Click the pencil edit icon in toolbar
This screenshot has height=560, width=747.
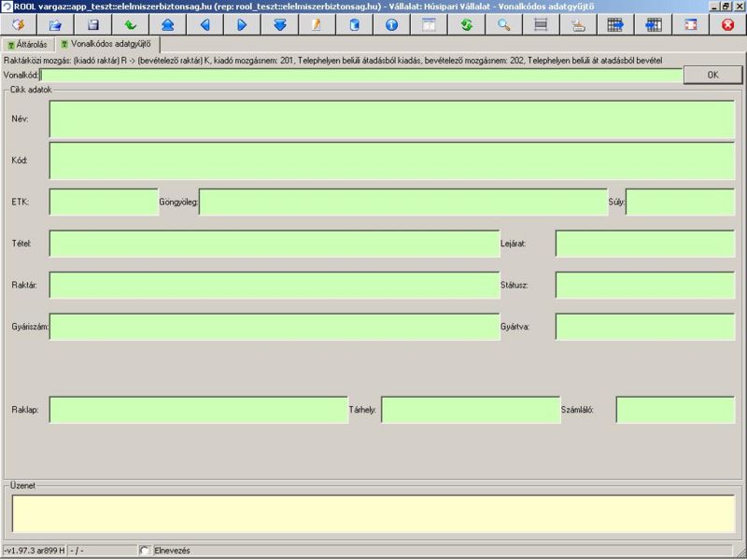[x=317, y=25]
